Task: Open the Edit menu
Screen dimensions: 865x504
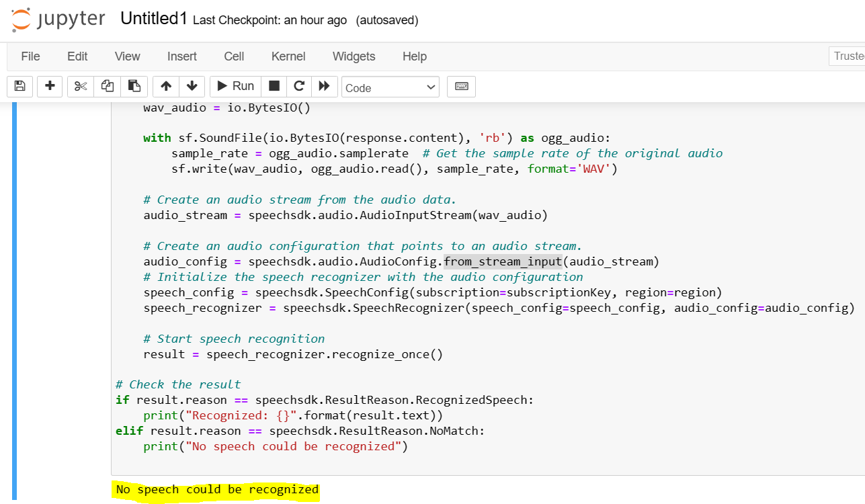Action: click(x=77, y=56)
